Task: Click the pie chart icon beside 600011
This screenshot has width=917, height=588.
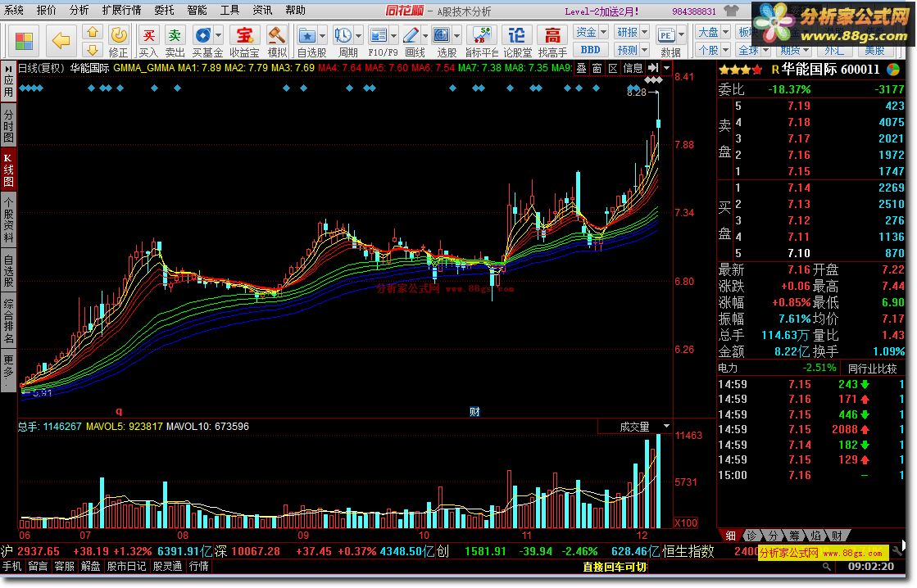Action: click(x=893, y=70)
